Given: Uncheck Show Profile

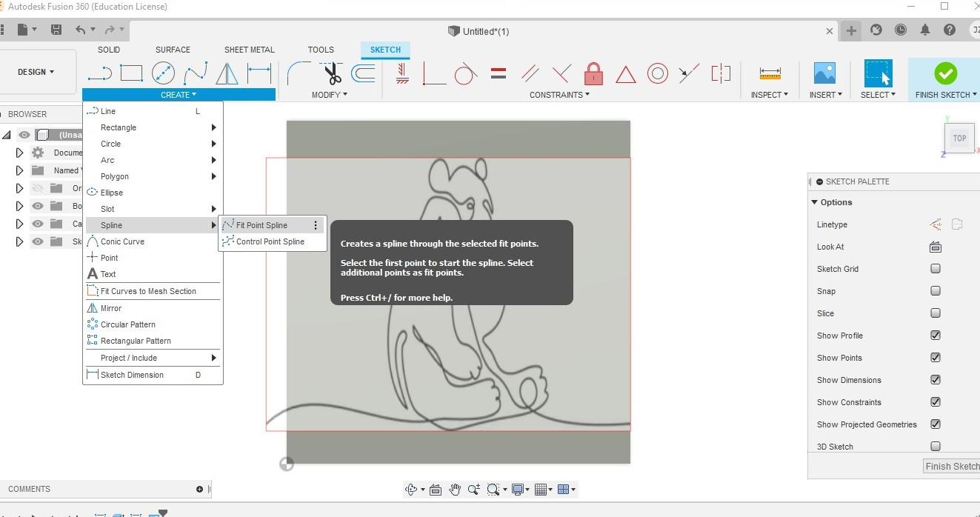Looking at the screenshot, I should tap(936, 336).
